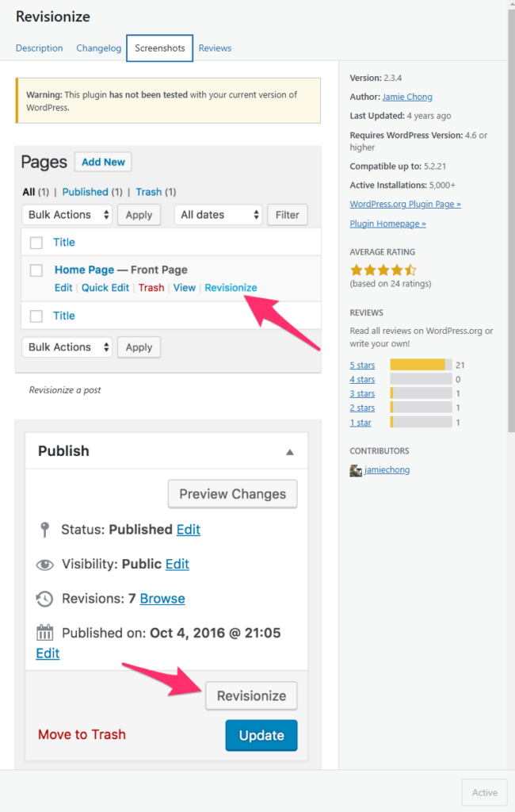The height and width of the screenshot is (812, 515).
Task: Click the jamiechong contributor avatar
Action: [356, 470]
